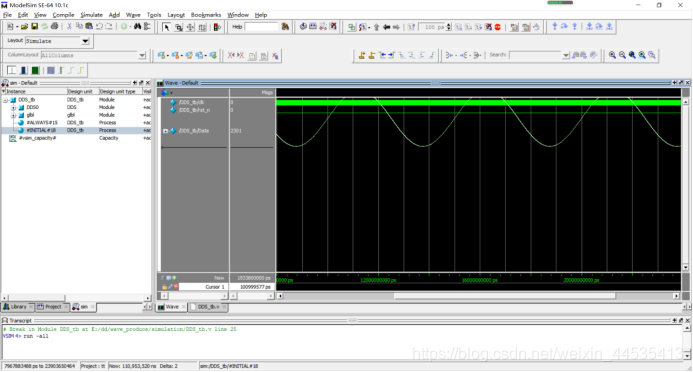Step the run length value spinner

point(449,27)
